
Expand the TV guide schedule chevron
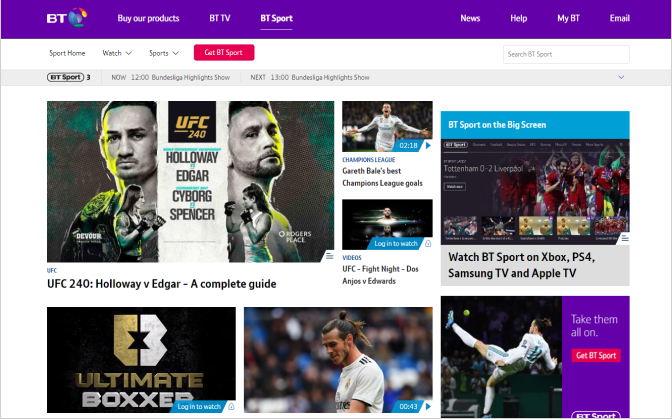621,78
